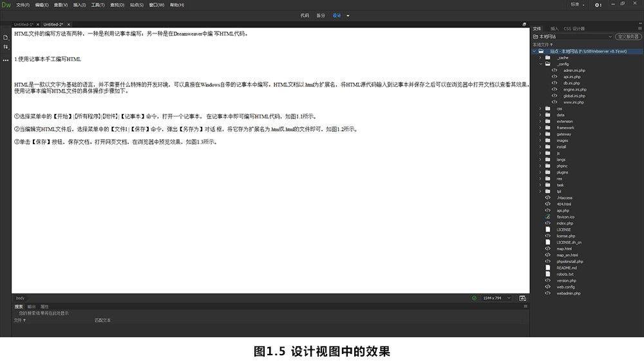Open the design view dropdown arrow

pos(348,15)
